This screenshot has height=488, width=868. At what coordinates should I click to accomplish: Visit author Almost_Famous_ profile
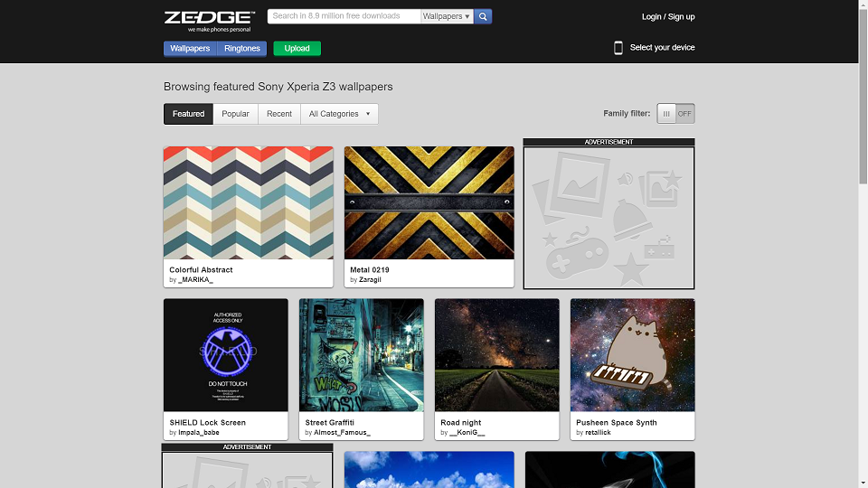click(342, 433)
